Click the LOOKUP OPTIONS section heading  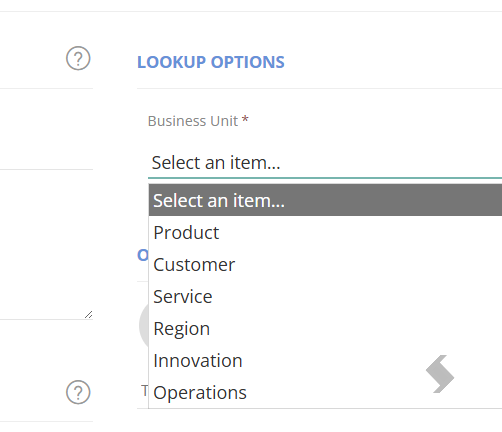(x=211, y=62)
